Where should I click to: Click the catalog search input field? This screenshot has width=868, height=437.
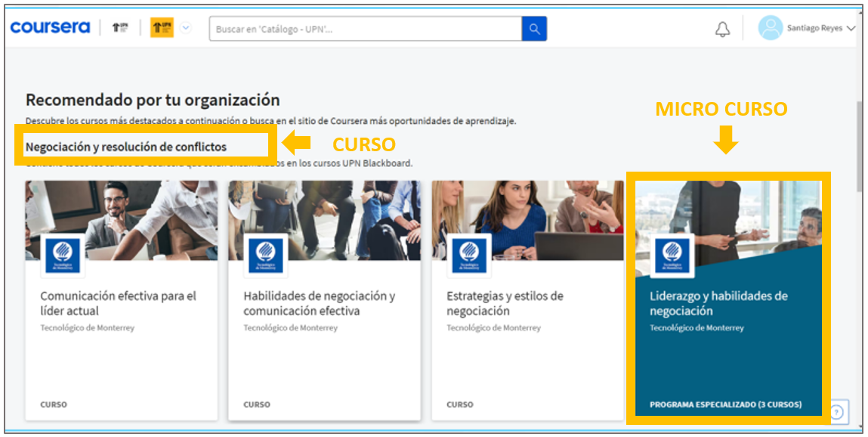point(365,29)
